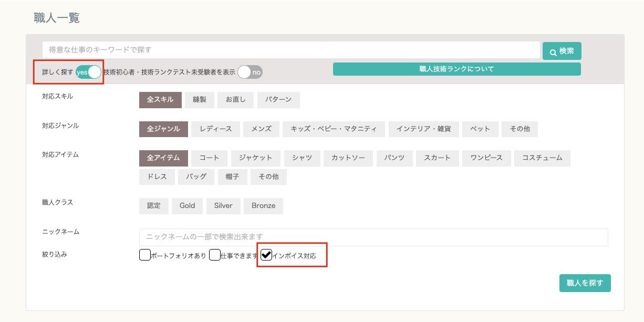
Task: Pick コスチューム item filter
Action: (542, 158)
